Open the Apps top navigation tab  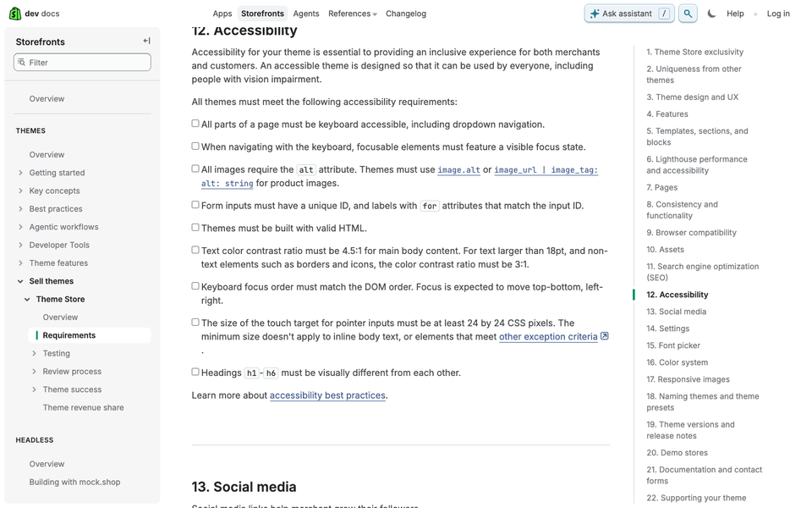coord(222,14)
